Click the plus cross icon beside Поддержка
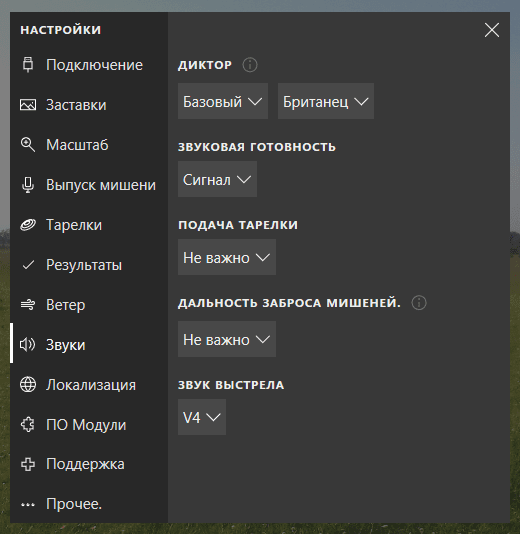The image size is (520, 534). [28, 464]
